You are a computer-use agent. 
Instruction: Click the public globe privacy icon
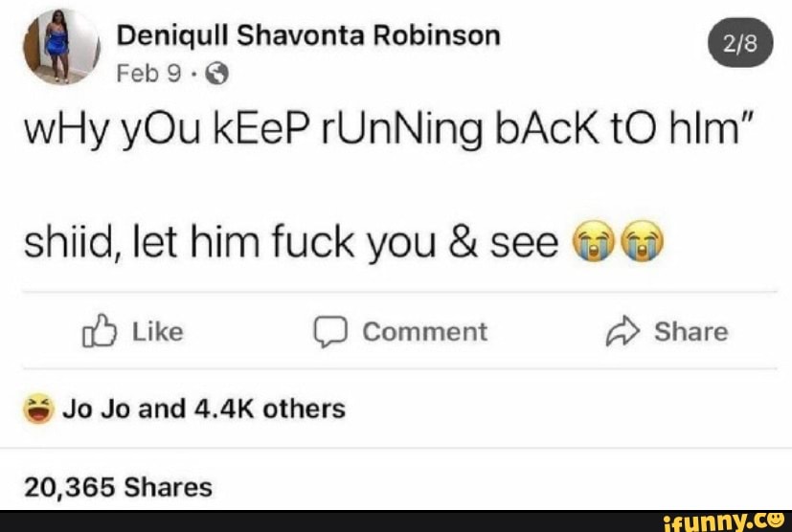pyautogui.click(x=216, y=74)
